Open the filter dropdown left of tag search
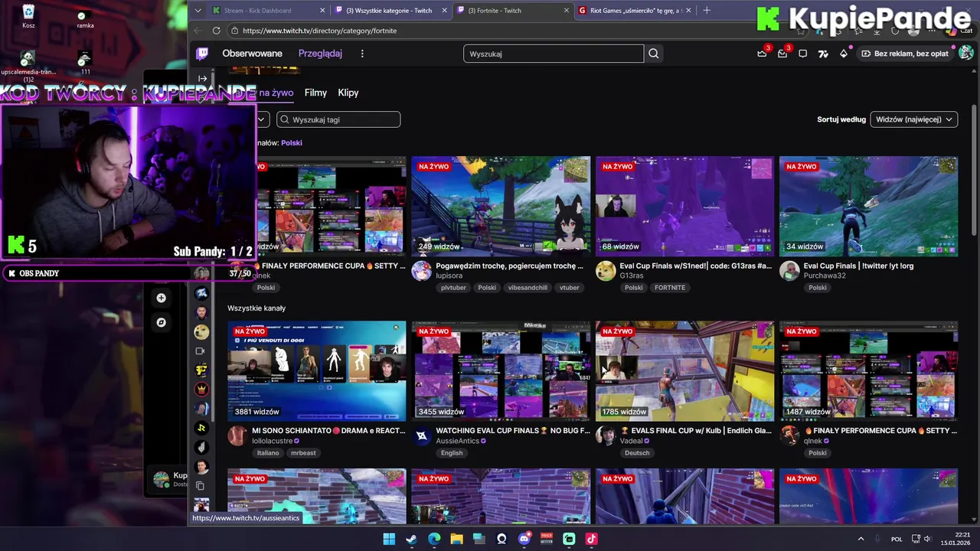This screenshot has height=551, width=980. tap(262, 119)
